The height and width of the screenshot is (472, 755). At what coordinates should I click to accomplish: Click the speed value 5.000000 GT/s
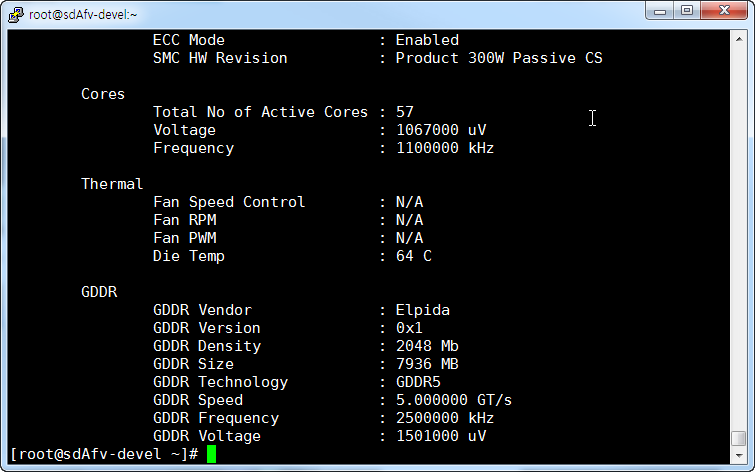(x=454, y=400)
